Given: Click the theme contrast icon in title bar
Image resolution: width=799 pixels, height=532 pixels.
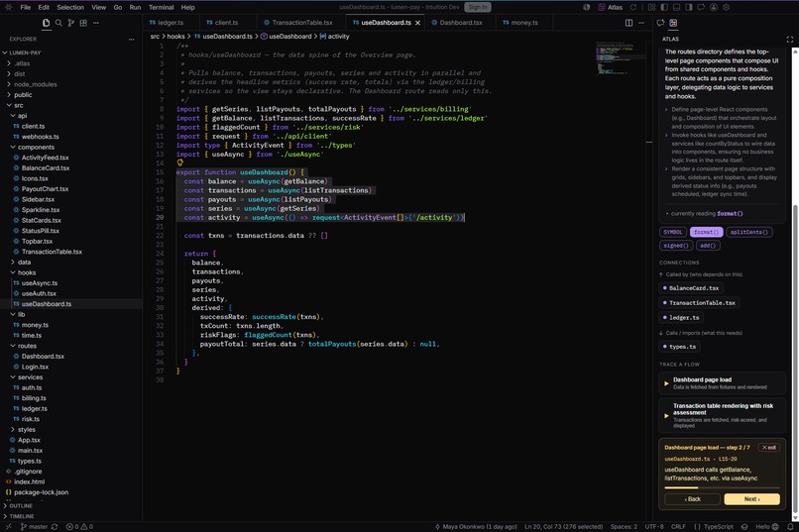Looking at the screenshot, I should click(587, 7).
